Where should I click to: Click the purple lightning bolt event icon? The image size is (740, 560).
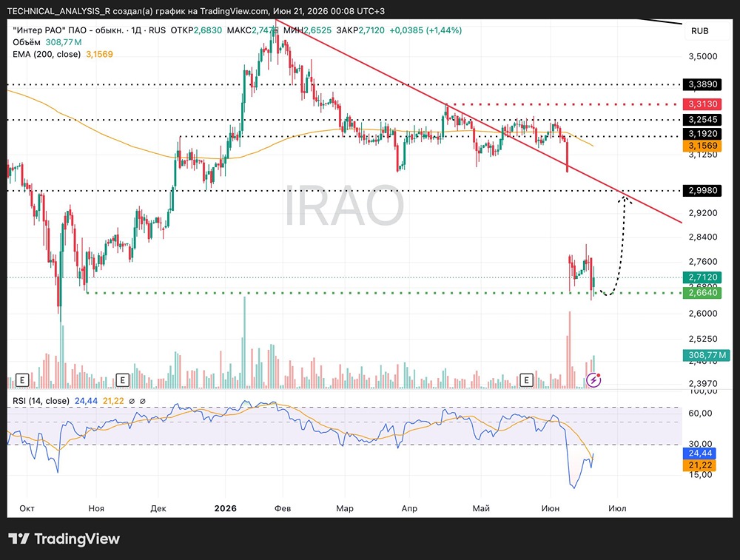pos(593,379)
